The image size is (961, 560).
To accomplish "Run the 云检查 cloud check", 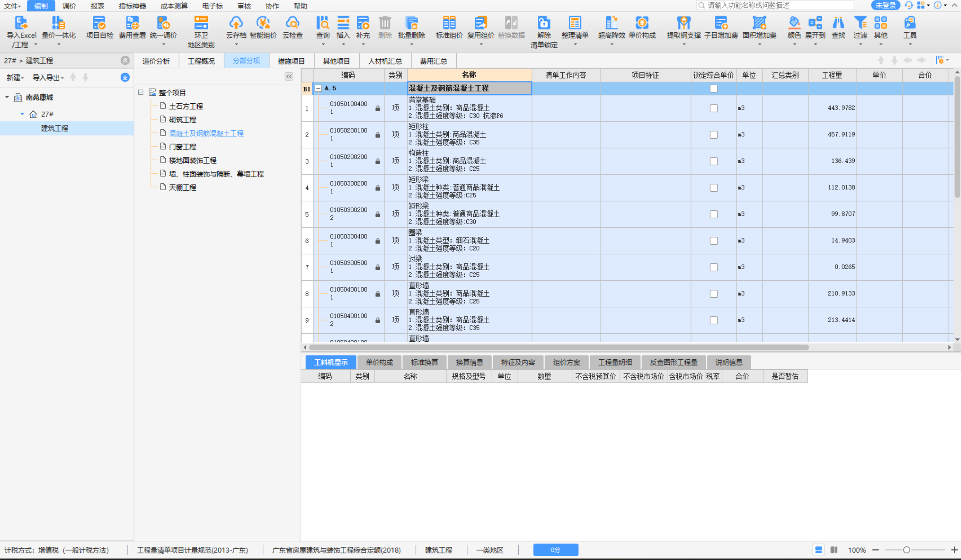I will pos(292,27).
